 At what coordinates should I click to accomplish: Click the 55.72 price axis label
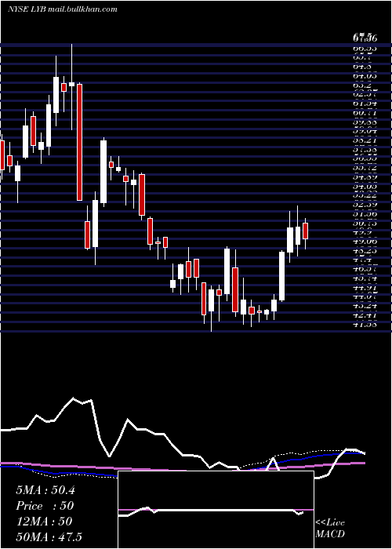click(x=365, y=168)
